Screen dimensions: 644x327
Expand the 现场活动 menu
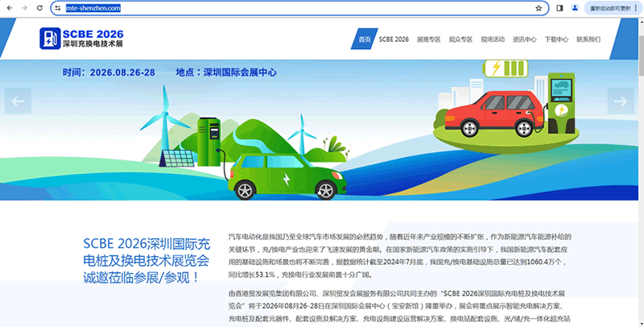coord(493,39)
